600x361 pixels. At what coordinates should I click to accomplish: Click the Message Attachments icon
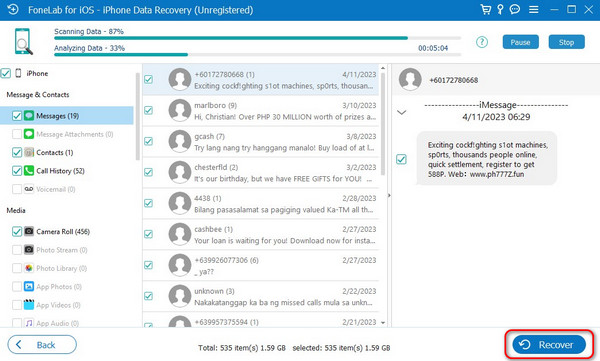[29, 134]
